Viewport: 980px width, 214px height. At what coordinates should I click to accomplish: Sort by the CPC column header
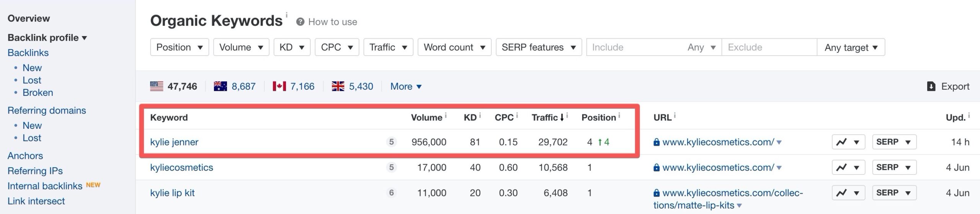504,117
